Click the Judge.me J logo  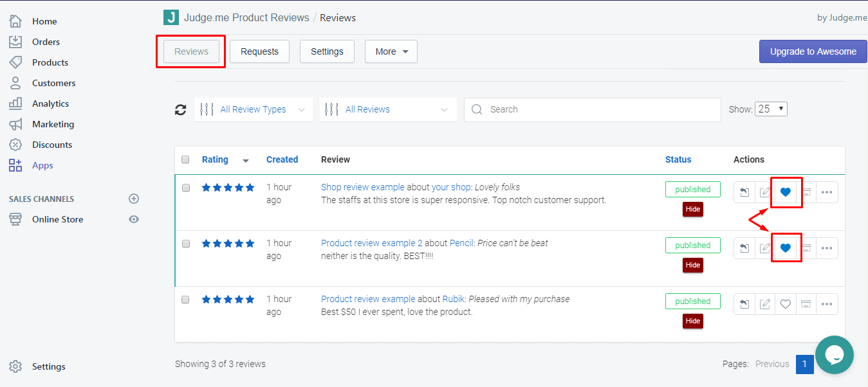point(171,17)
